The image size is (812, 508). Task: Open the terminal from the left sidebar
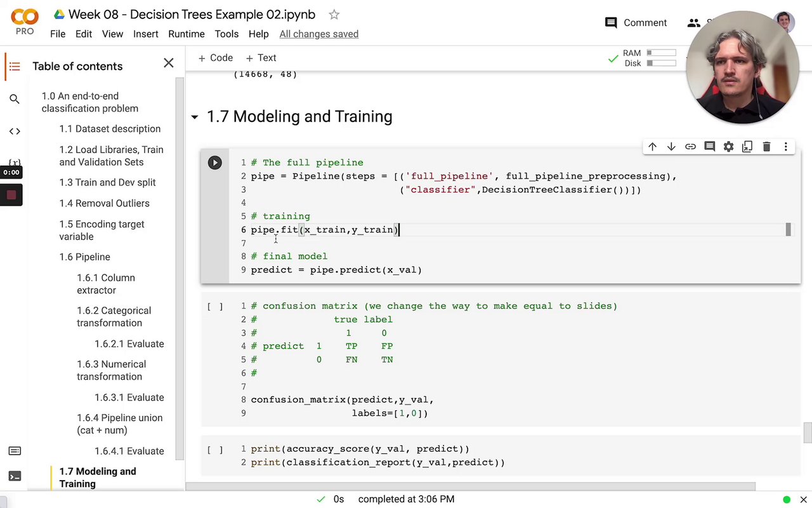[x=15, y=476]
